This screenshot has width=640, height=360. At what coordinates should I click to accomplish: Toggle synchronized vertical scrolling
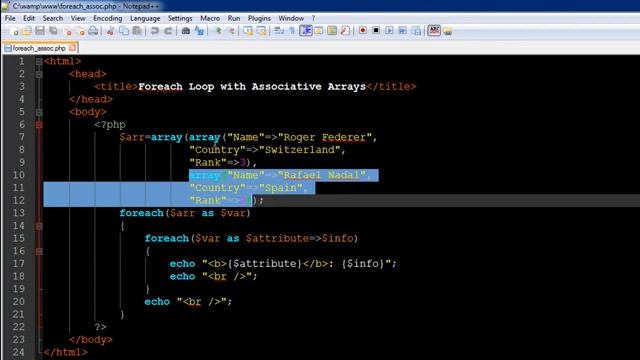[248, 31]
